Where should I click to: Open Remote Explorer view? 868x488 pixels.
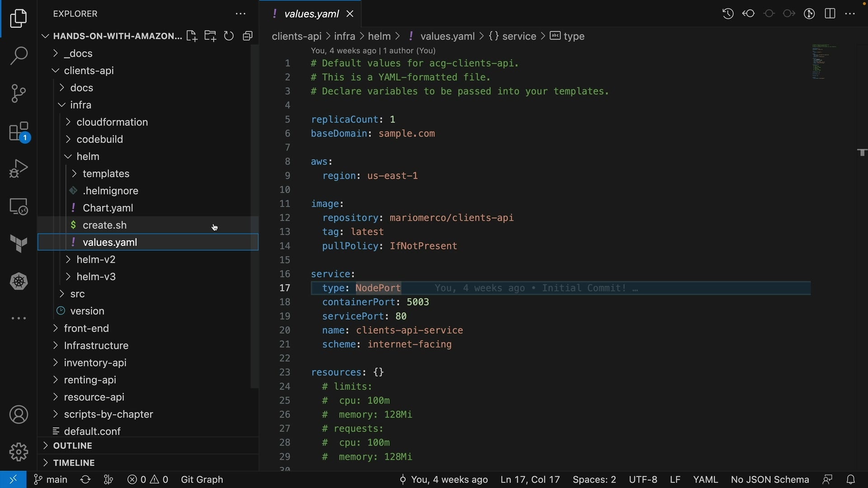tap(19, 207)
